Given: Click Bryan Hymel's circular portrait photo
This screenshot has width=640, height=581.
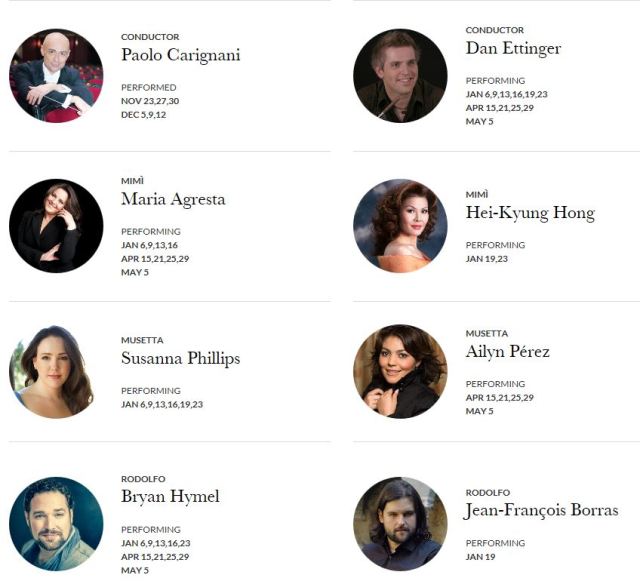Looking at the screenshot, I should coord(56,524).
